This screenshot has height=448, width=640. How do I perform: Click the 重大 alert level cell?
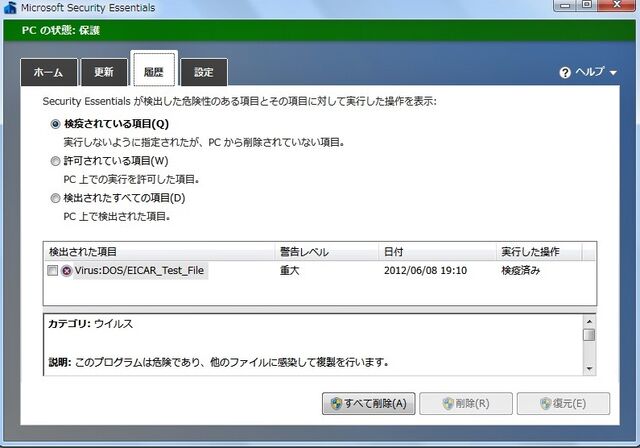pyautogui.click(x=289, y=271)
